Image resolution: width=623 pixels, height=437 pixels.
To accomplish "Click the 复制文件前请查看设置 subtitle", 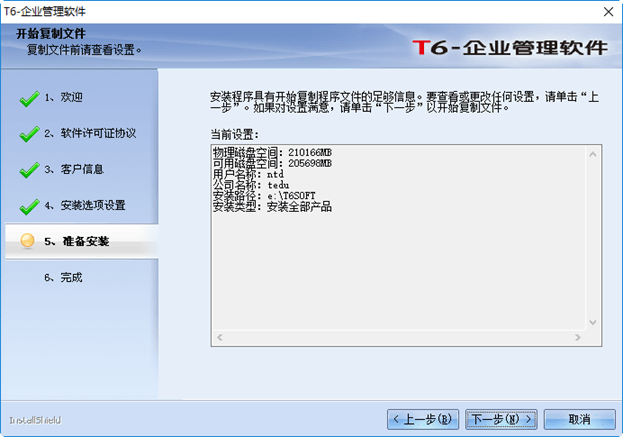I will click(x=84, y=50).
